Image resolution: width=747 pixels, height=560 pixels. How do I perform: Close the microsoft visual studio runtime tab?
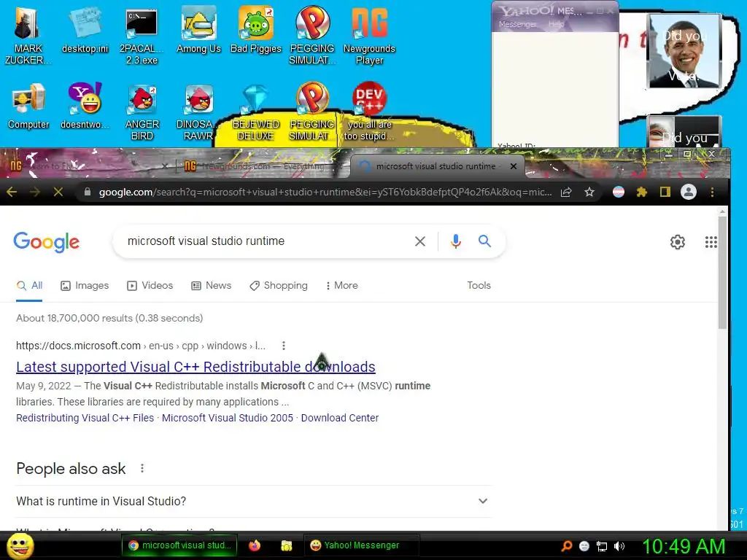513,166
